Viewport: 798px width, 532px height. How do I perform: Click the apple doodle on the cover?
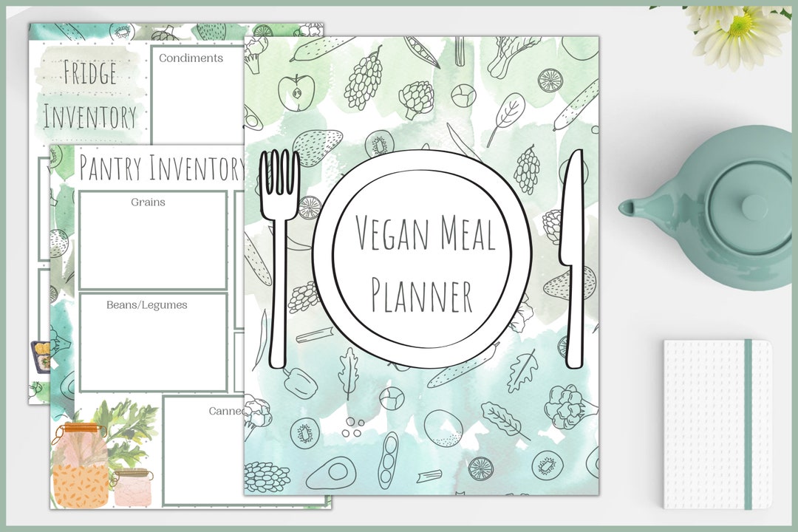coord(296,92)
